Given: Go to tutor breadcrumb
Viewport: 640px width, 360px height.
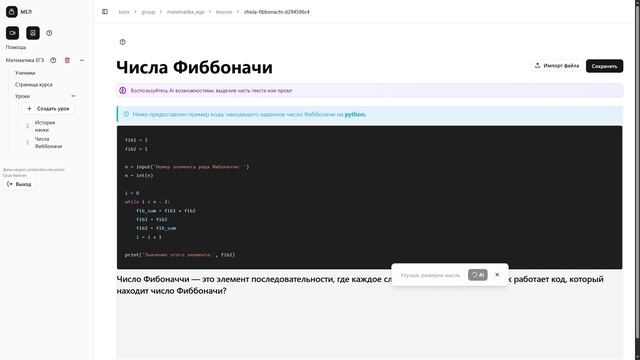Looking at the screenshot, I should (x=124, y=12).
